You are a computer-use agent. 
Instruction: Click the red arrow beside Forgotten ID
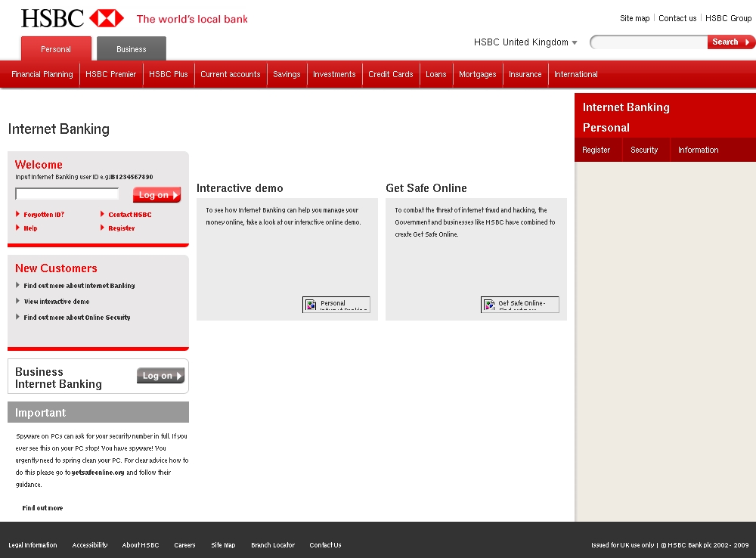18,214
